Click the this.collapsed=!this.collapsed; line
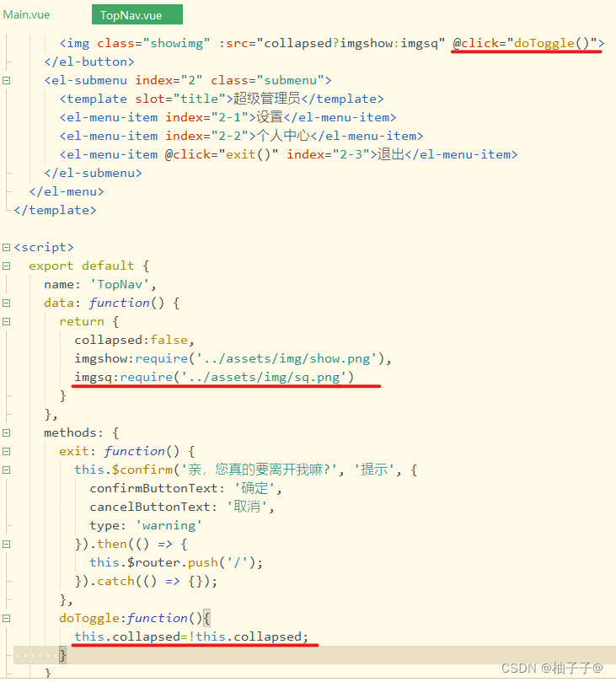This screenshot has width=616, height=682. coord(191,636)
